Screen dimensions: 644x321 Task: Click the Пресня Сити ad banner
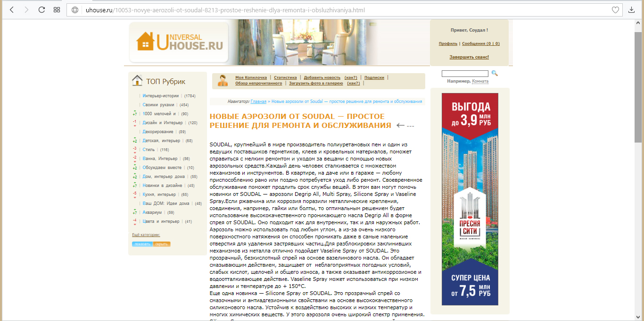click(470, 199)
